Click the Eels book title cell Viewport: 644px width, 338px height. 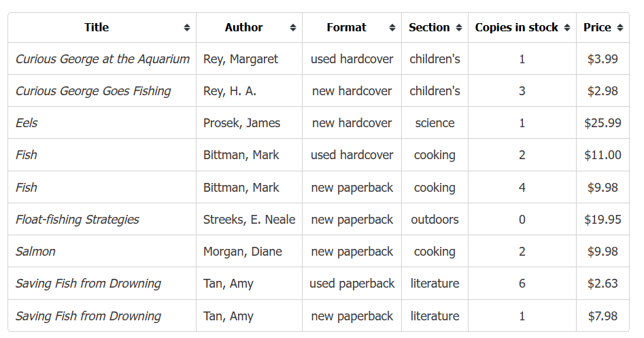(x=27, y=123)
